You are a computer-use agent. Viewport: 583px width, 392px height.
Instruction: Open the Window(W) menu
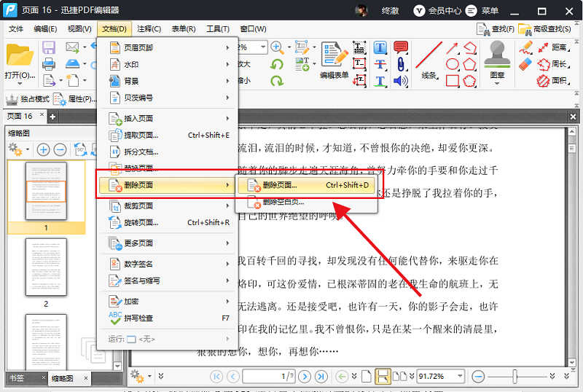pyautogui.click(x=253, y=28)
